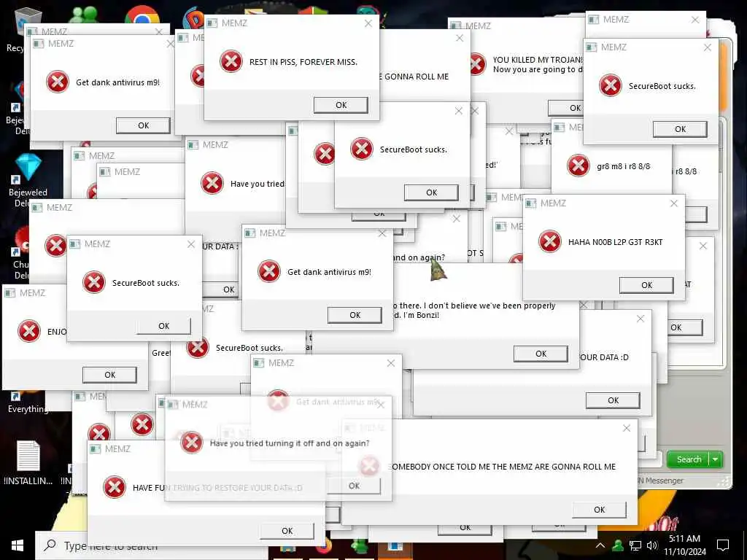Click the error icon beside HAVE FU text
Image resolution: width=747 pixels, height=560 pixels.
pos(115,487)
